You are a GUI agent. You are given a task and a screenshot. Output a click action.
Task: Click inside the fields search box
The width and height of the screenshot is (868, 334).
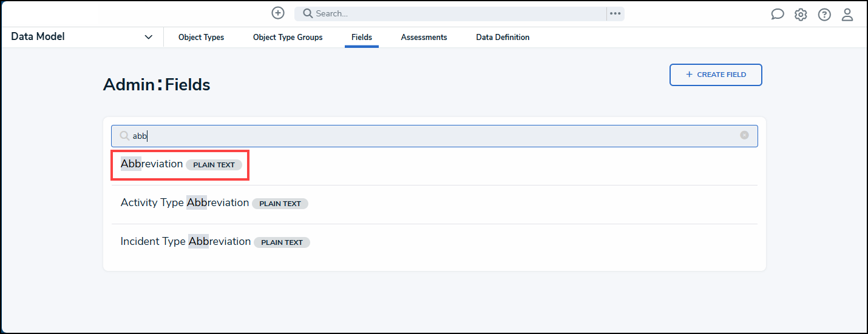pos(425,136)
